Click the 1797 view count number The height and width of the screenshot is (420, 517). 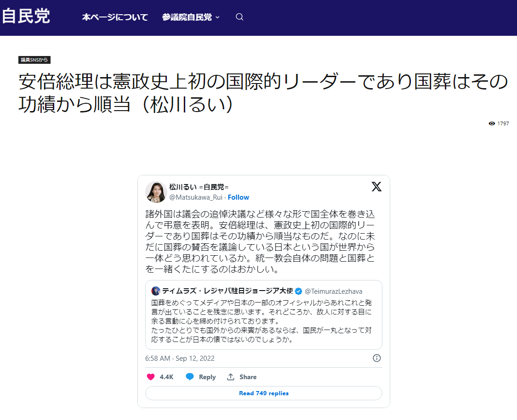click(503, 123)
